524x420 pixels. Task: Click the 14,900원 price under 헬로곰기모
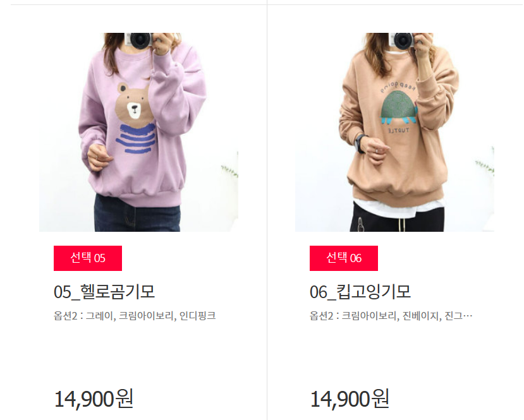[94, 399]
